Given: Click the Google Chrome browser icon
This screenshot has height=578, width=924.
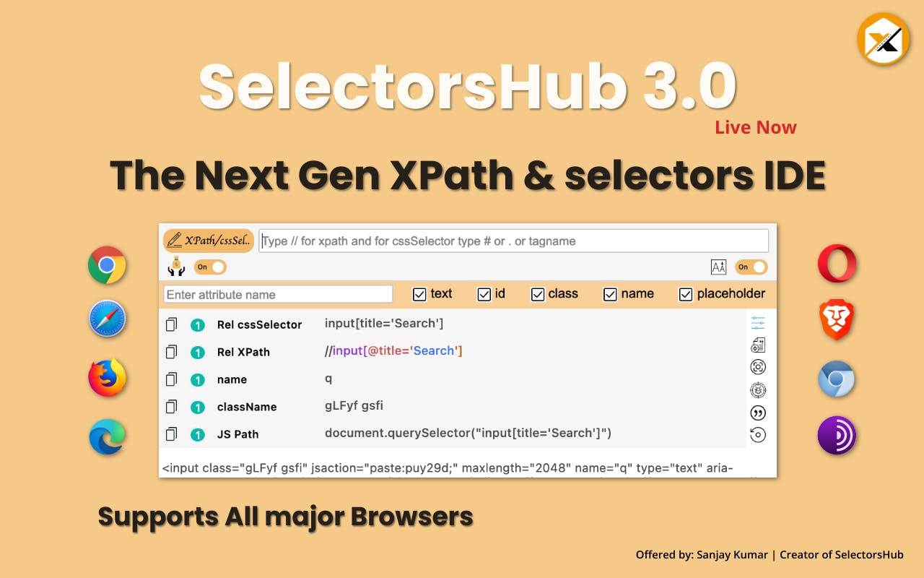Looking at the screenshot, I should 107,265.
